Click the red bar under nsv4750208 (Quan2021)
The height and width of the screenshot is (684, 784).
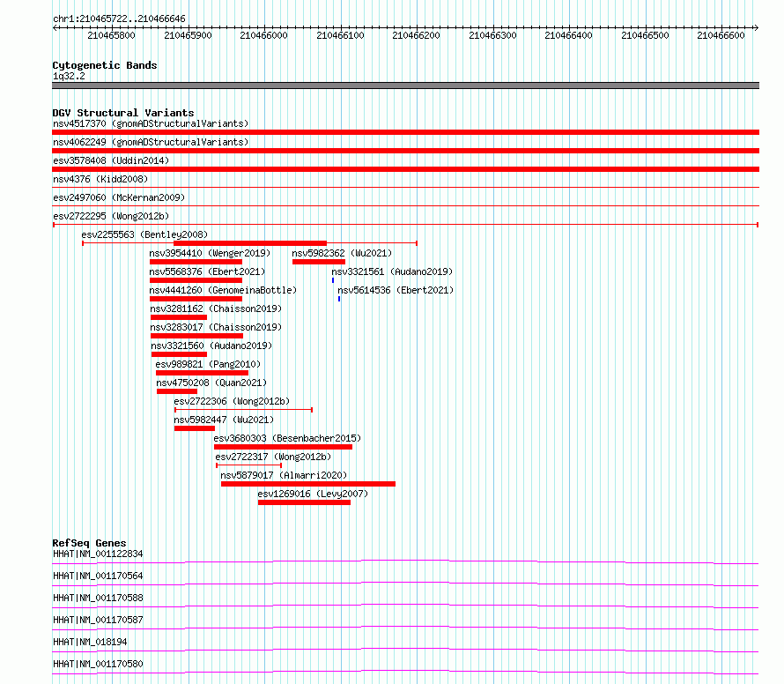[x=177, y=391]
